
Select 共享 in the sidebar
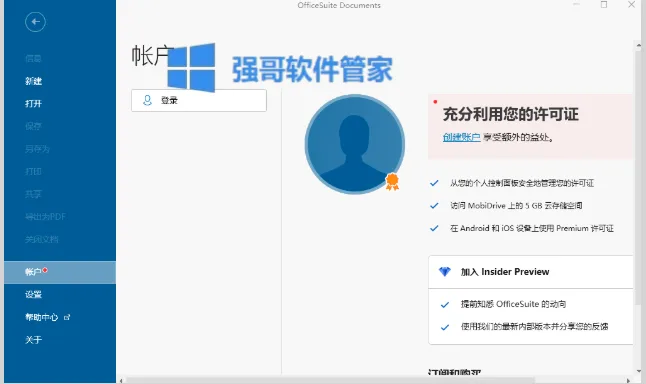pos(33,194)
